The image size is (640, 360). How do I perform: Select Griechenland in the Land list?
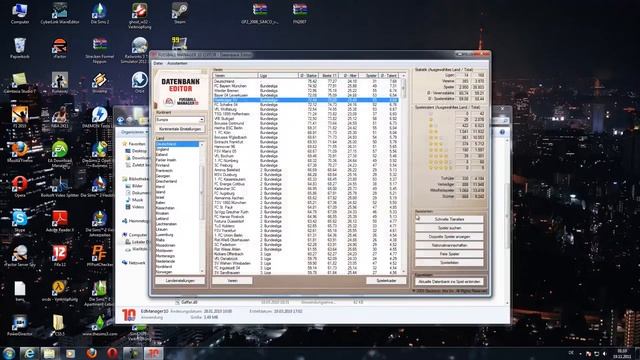tap(177, 181)
